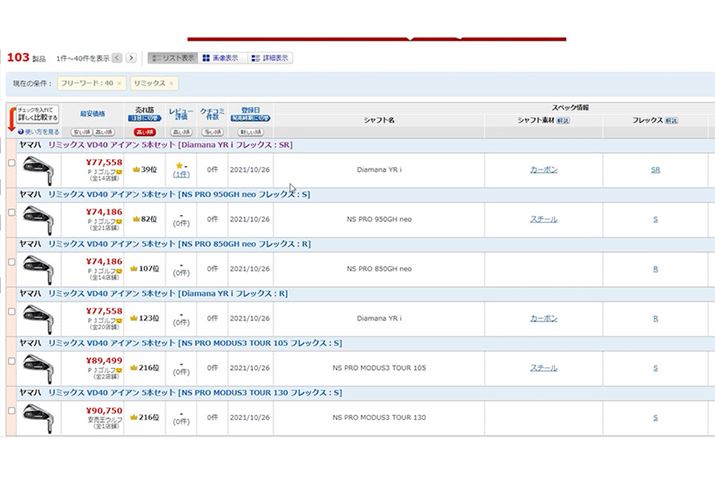This screenshot has height=477, width=715.
Task: Open the カーボン shaft material link in first row
Action: (543, 170)
